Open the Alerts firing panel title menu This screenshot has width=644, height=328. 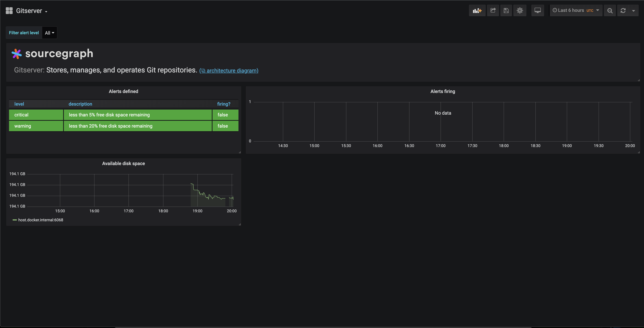coord(443,91)
